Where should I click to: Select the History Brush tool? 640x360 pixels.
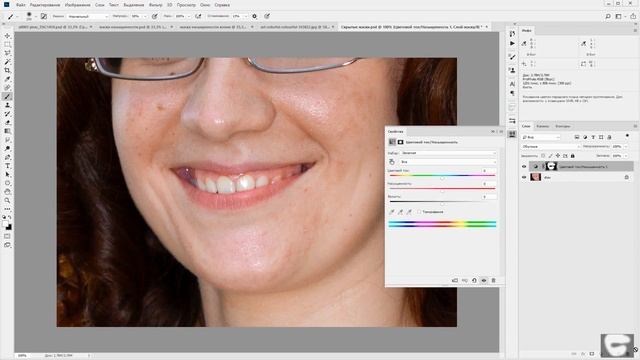7,113
